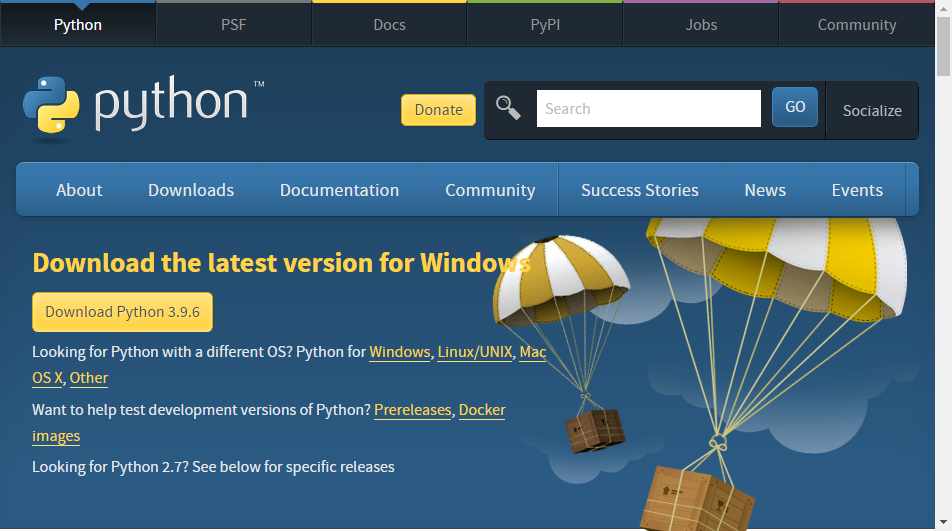Open the Downloads navigation menu
The height and width of the screenshot is (531, 952).
[x=191, y=190]
